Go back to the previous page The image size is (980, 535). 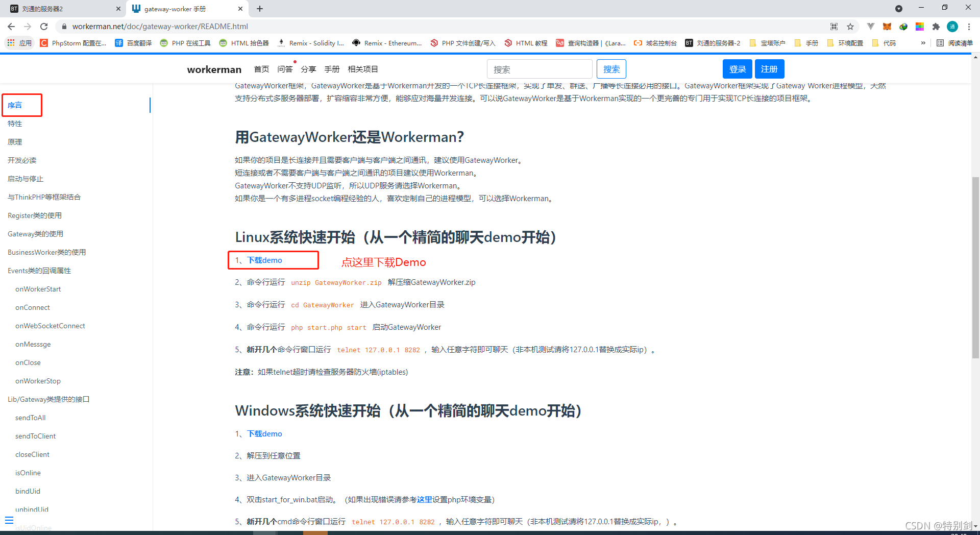click(x=11, y=27)
